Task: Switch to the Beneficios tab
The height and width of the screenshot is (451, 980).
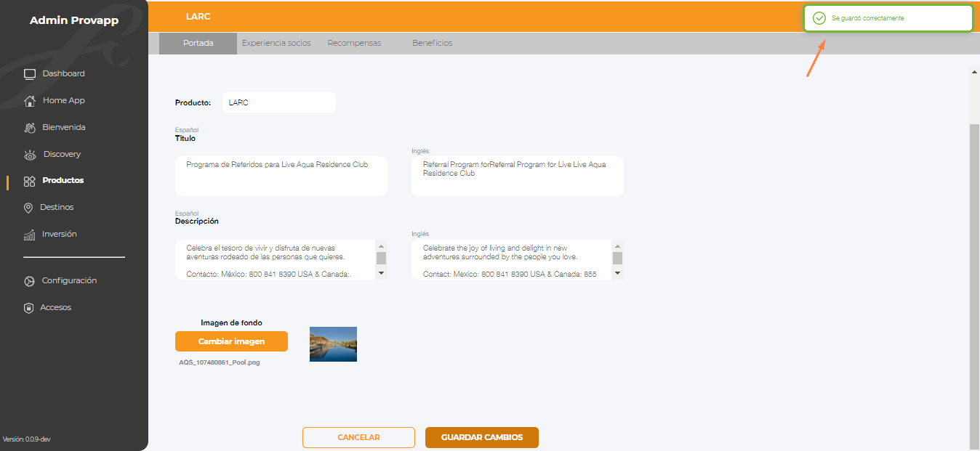Action: tap(432, 43)
